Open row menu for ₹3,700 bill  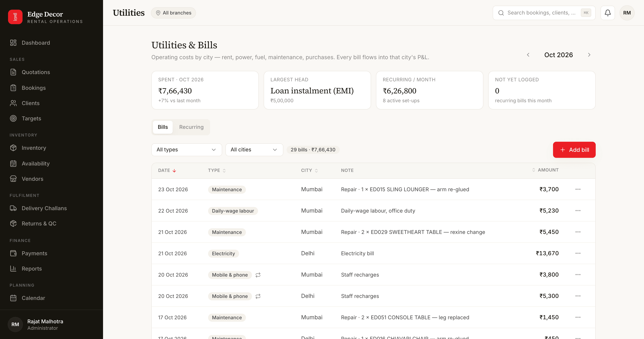[578, 189]
